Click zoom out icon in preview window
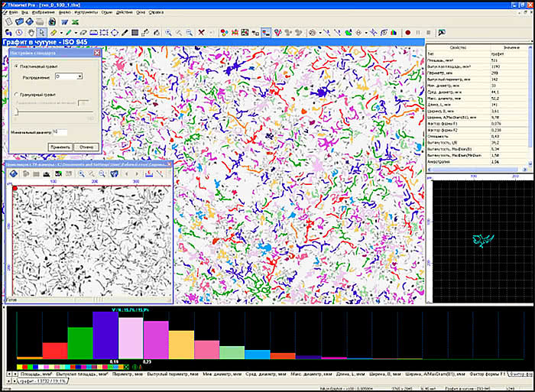Screen dimensions: 535x392 [102, 174]
